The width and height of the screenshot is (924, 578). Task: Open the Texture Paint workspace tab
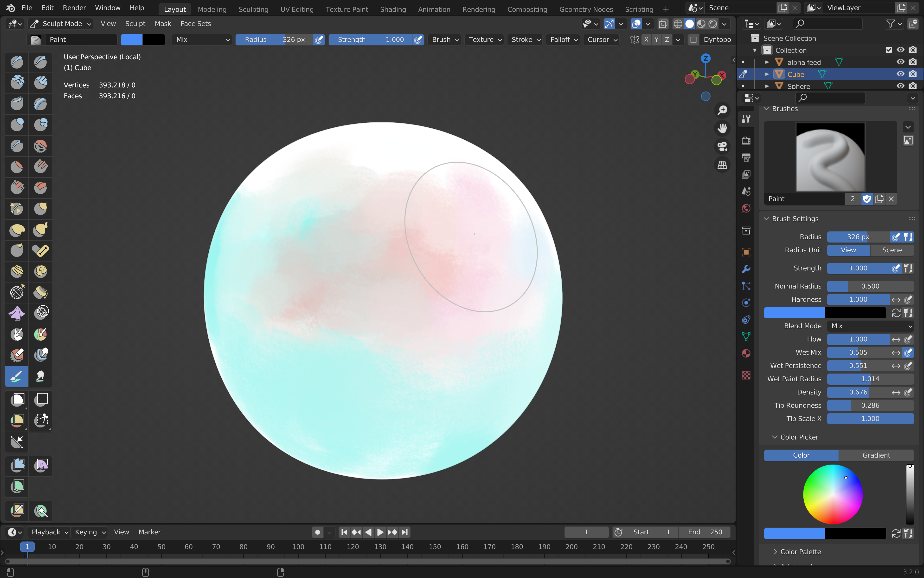[x=347, y=9]
